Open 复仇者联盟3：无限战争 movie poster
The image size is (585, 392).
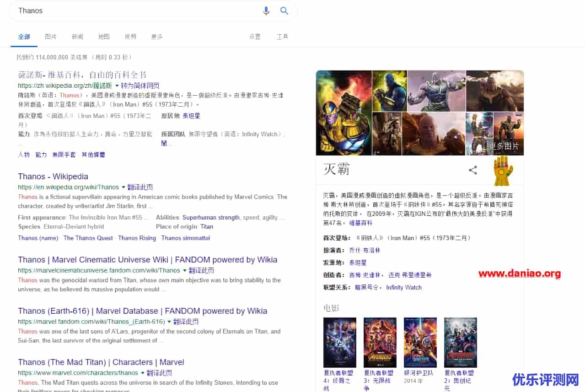click(x=380, y=343)
